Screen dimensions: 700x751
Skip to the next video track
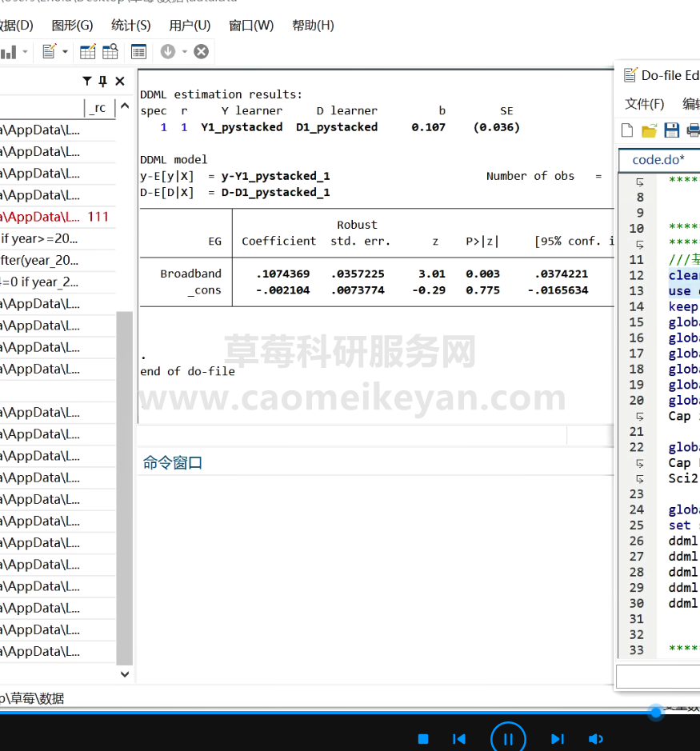[x=558, y=739]
